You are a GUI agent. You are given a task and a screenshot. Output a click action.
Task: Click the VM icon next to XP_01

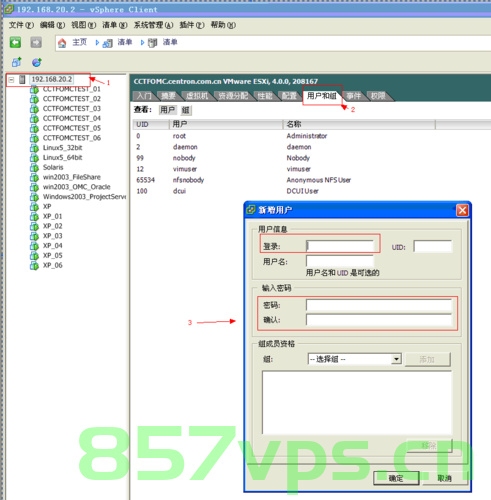tap(34, 216)
